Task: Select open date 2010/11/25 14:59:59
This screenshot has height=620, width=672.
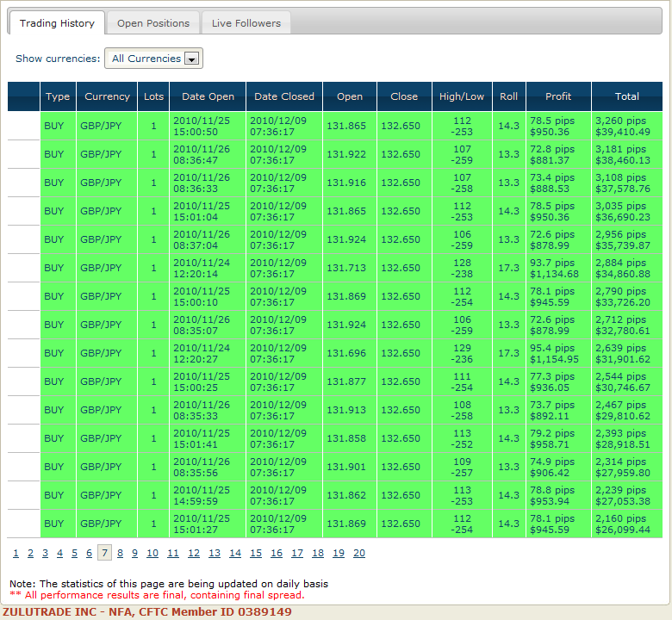Action: [x=208, y=495]
